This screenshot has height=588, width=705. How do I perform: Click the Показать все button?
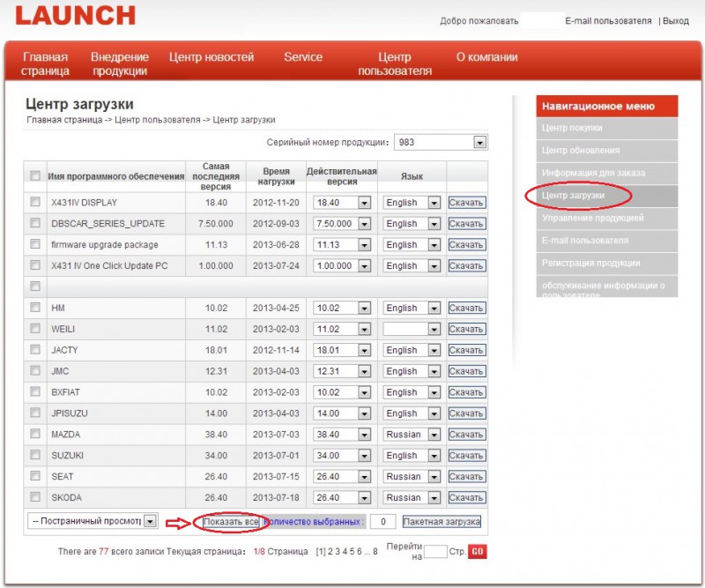(x=230, y=522)
